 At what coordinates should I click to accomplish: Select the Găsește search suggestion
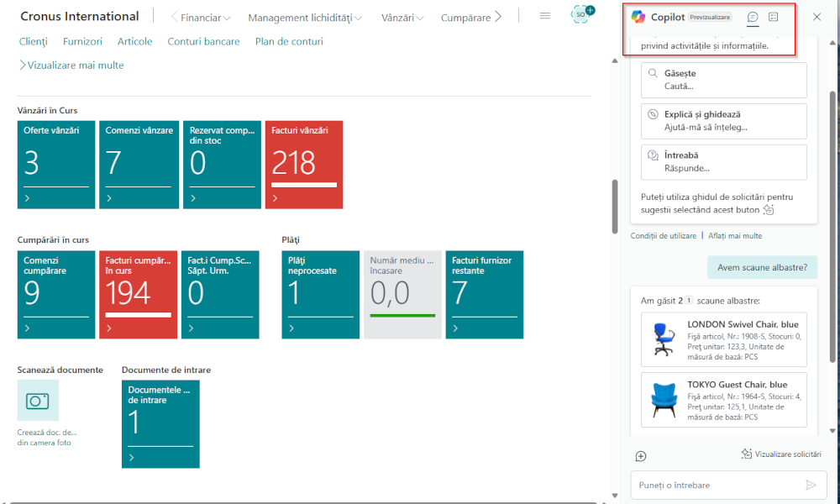click(724, 80)
